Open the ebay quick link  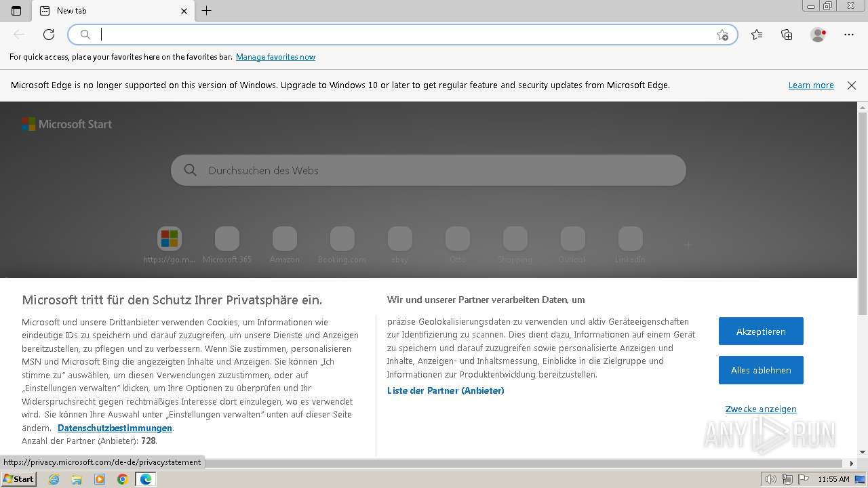coord(400,245)
